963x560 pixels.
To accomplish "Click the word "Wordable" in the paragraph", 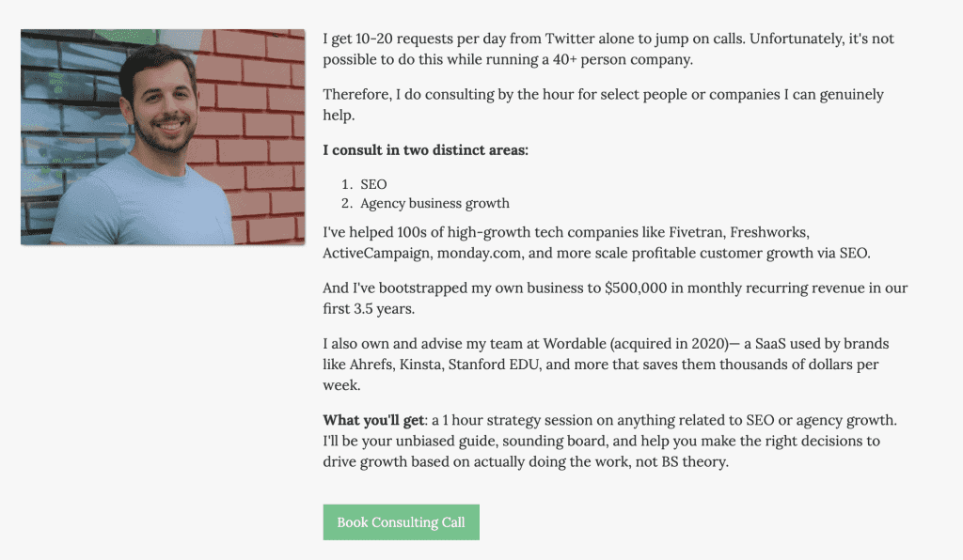I will pyautogui.click(x=575, y=344).
